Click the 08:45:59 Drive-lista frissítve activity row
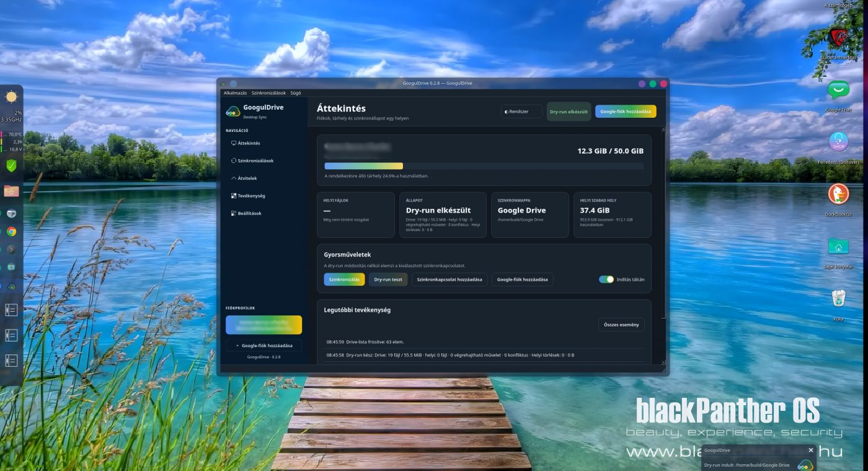This screenshot has width=868, height=471. [x=485, y=342]
